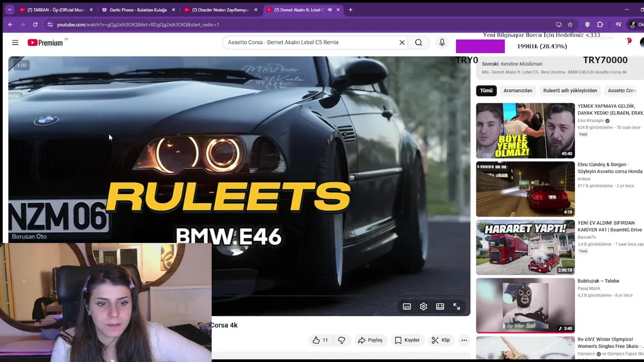This screenshot has height=362, width=644.
Task: Expand tab search dropdown arrow
Action: pyautogui.click(x=10, y=10)
